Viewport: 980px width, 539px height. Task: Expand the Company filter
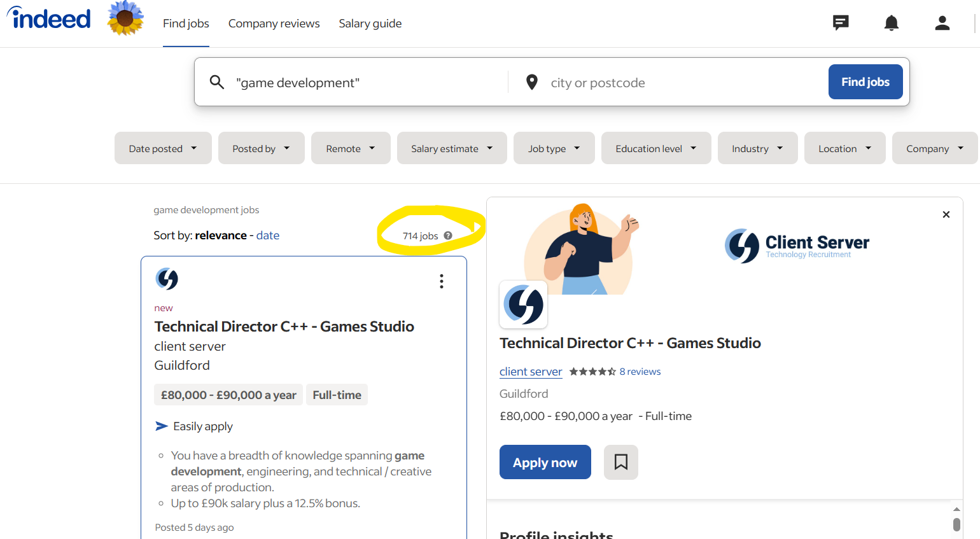pos(935,148)
